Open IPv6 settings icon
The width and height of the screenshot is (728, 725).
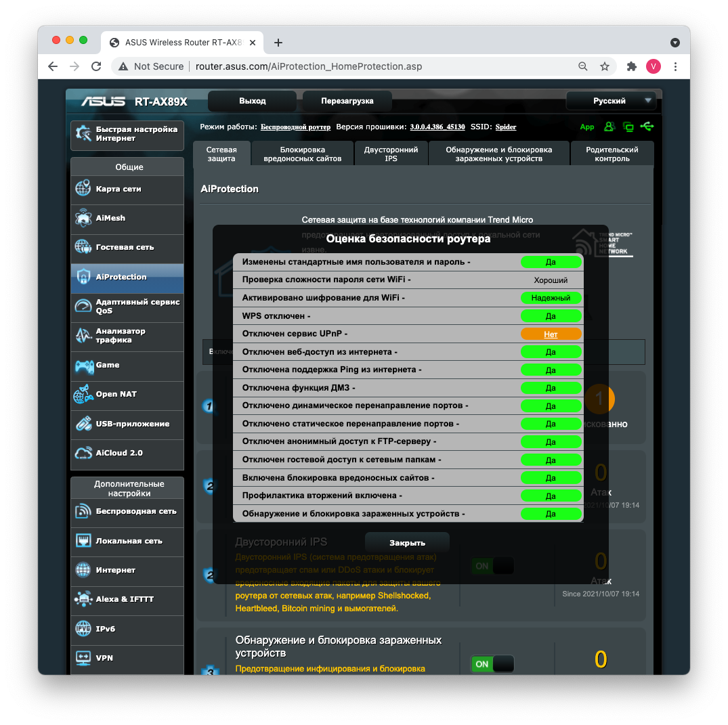pyautogui.click(x=83, y=628)
